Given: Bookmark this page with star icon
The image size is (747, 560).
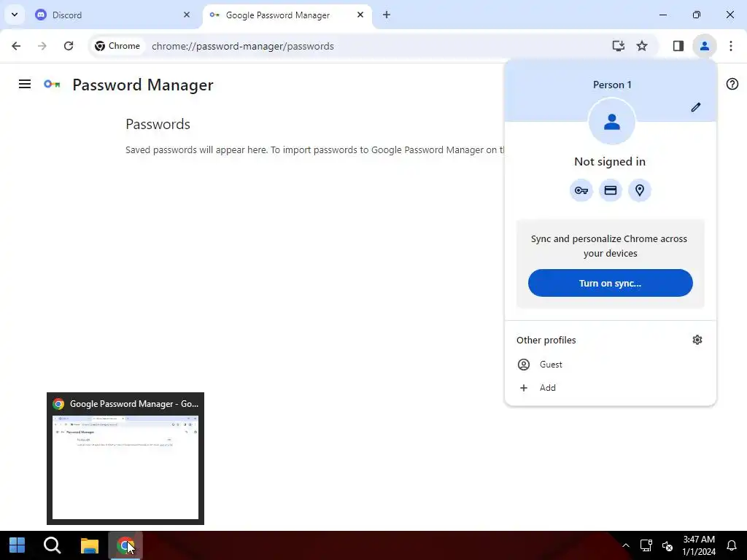Looking at the screenshot, I should pos(642,46).
